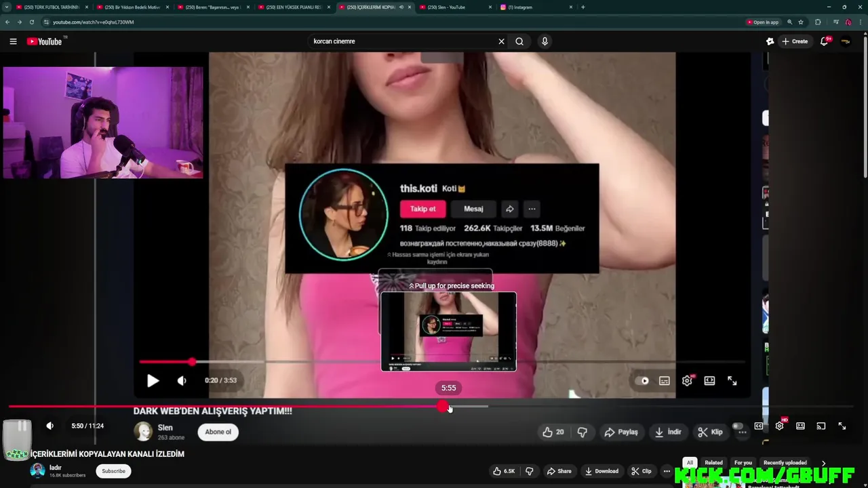Image resolution: width=868 pixels, height=488 pixels.
Task: Switch to the EEN YÜKSEK PUANLI tab
Action: [x=293, y=7]
